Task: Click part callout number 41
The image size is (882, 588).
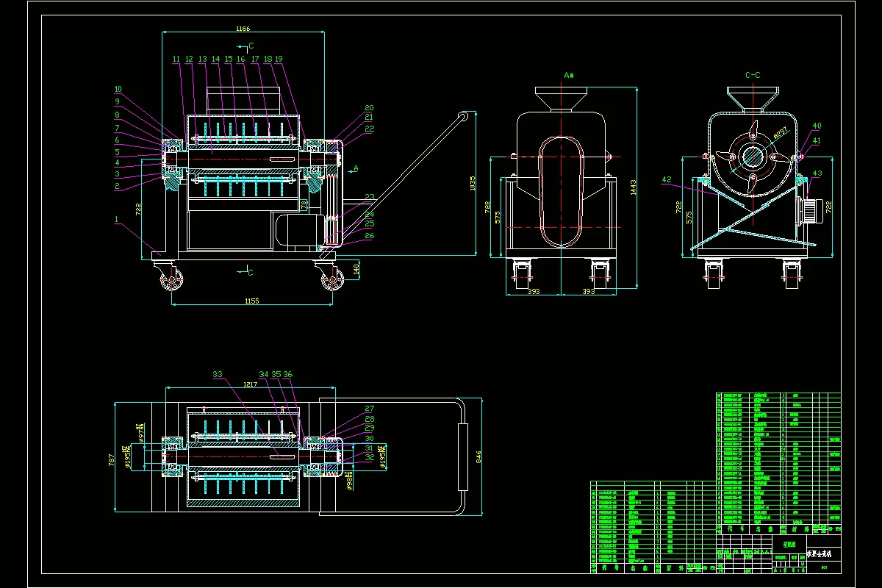Action: click(x=817, y=140)
